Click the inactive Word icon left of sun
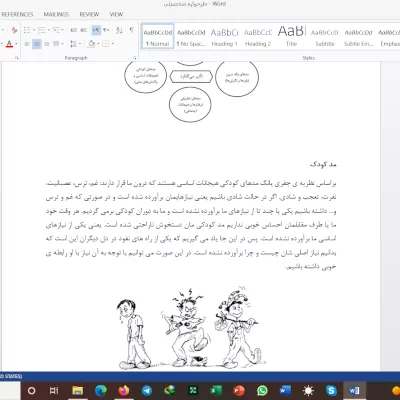This screenshot has height=400, width=400. (285, 390)
